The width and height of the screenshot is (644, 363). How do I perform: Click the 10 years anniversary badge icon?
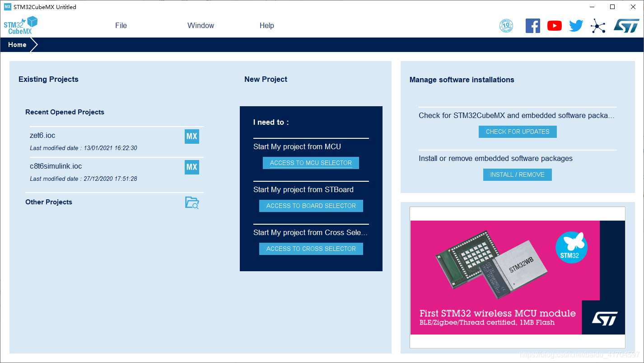506,26
